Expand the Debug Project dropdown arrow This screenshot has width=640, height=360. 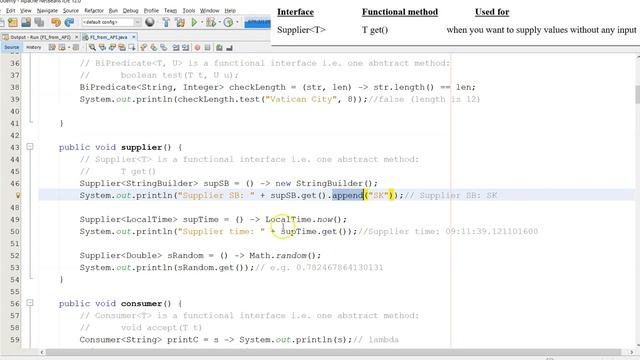click(x=220, y=22)
